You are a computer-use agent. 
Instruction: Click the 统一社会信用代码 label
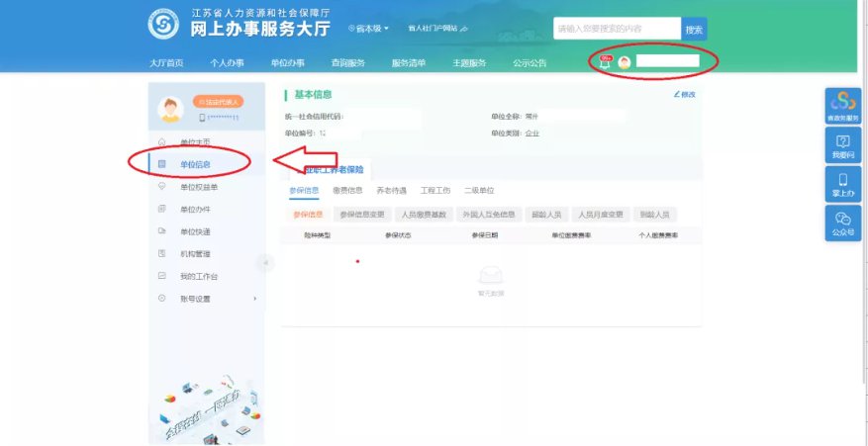[x=314, y=117]
